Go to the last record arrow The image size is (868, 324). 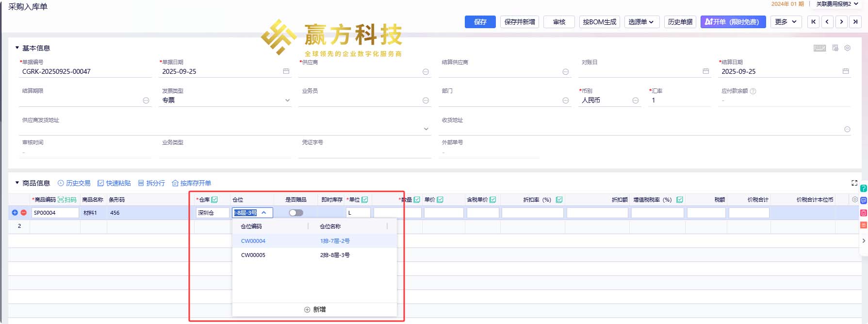point(855,22)
